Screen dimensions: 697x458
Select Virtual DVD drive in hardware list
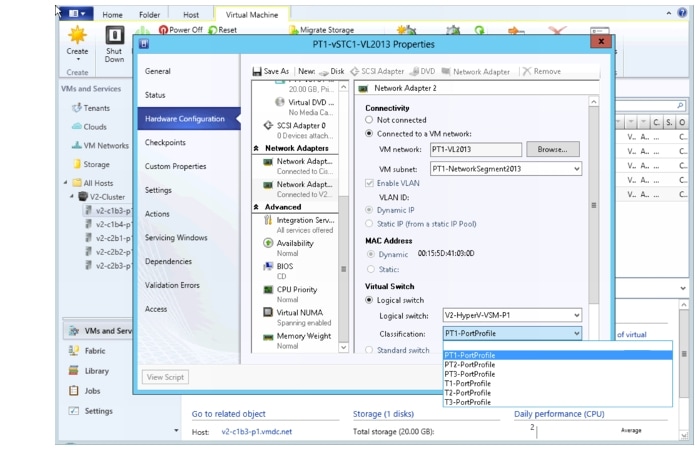tap(303, 107)
